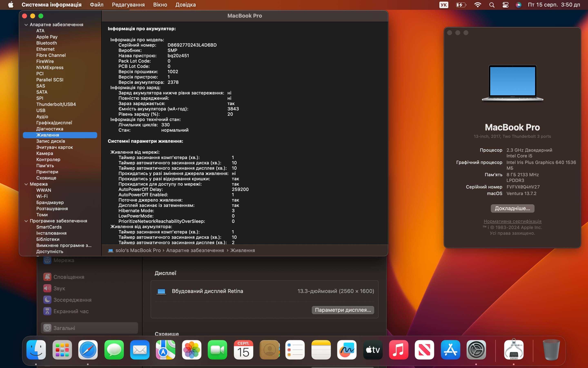The width and height of the screenshot is (588, 368).
Task: Open Екранний час in System Settings
Action: coord(89,311)
